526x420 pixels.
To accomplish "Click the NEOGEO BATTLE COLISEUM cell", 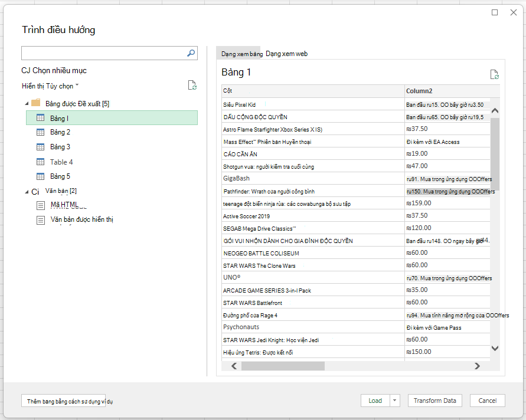I will click(x=313, y=254).
